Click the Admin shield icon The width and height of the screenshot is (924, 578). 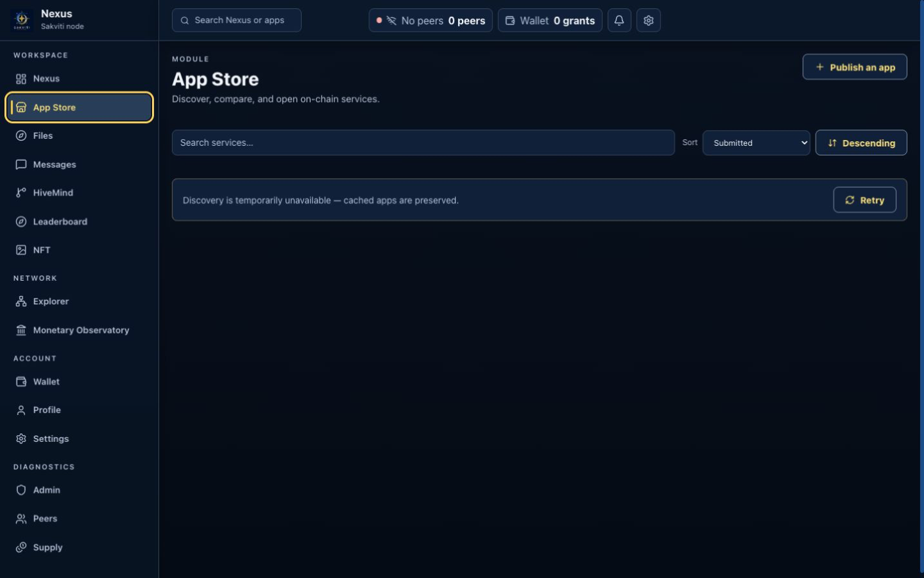21,490
